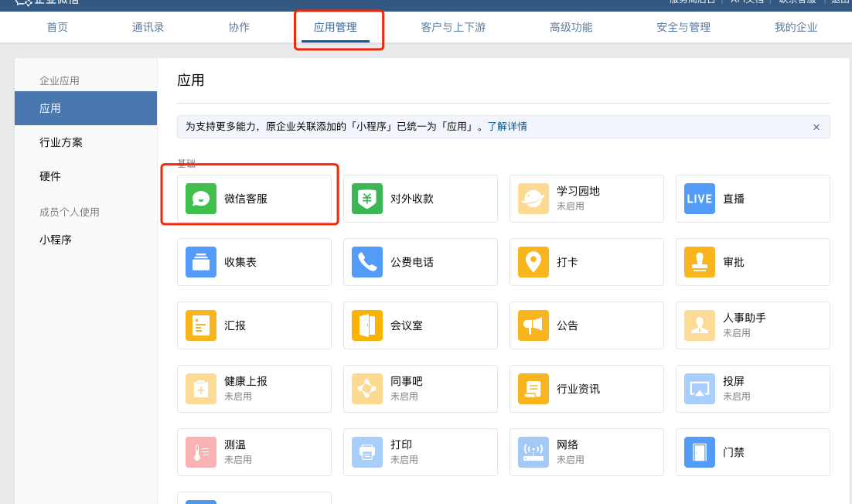The width and height of the screenshot is (852, 504).
Task: Click the 测温 thermometer icon
Action: click(201, 452)
